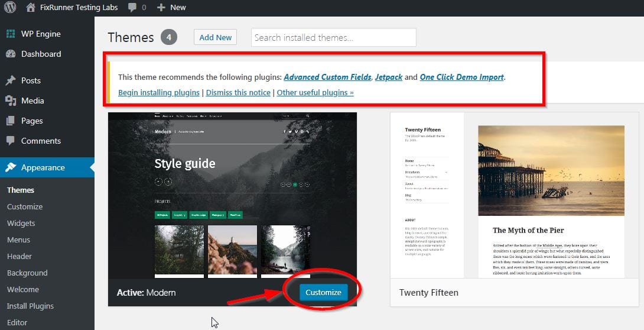The width and height of the screenshot is (644, 330).
Task: Open the WordPress logo menu
Action: tap(10, 7)
